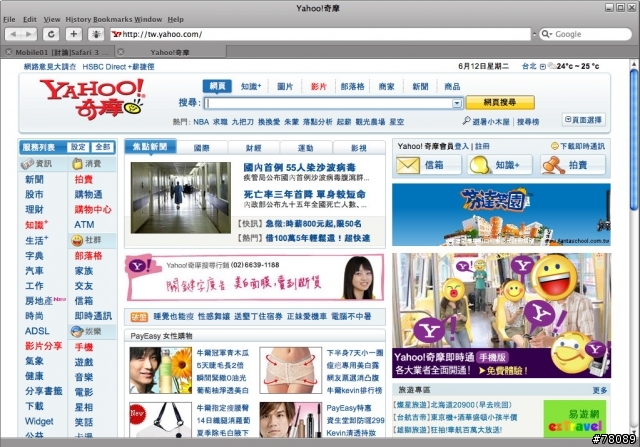Switch to the 影視 news tab

click(359, 148)
